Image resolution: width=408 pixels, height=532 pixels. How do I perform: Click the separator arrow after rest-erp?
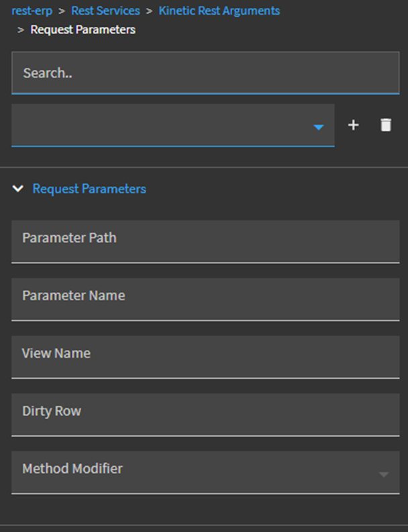click(x=62, y=11)
